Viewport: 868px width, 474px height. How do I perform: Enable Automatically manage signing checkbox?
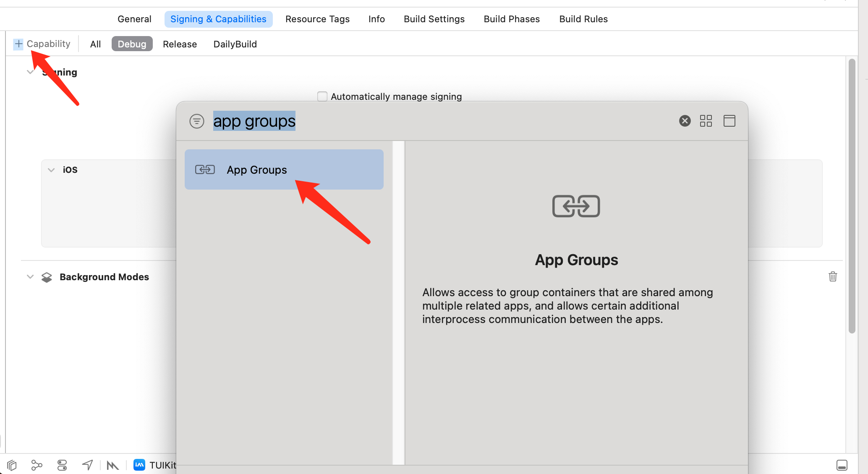coord(322,96)
